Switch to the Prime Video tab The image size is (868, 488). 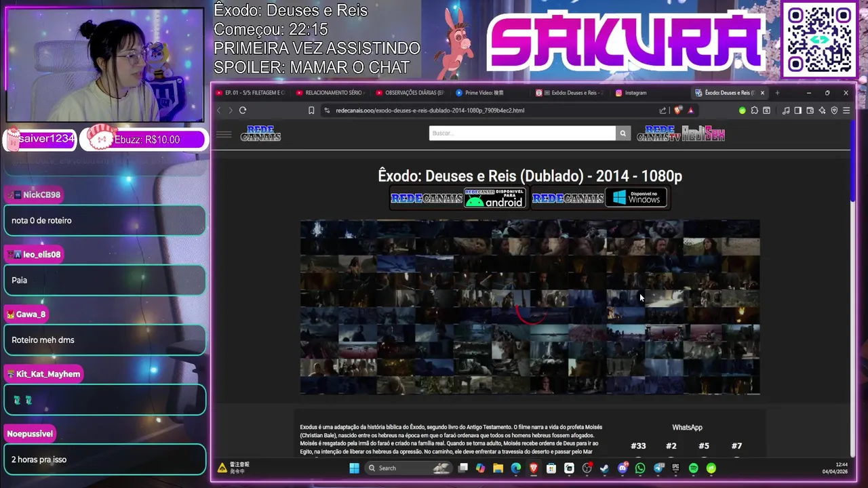[x=492, y=93]
